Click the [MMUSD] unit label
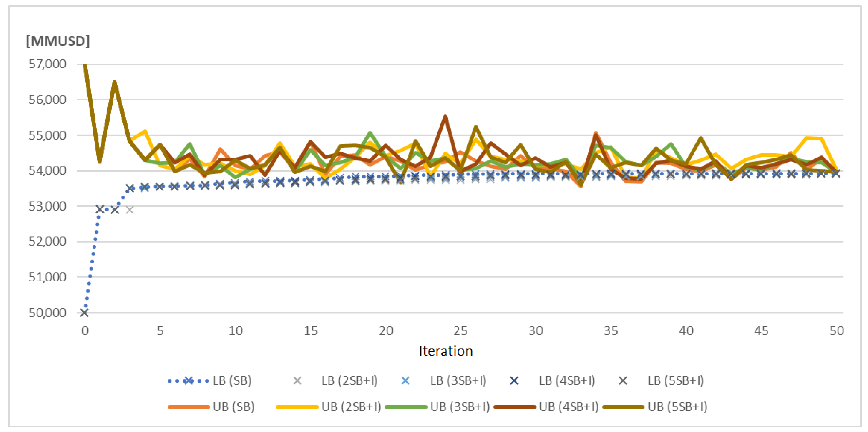 tap(58, 41)
